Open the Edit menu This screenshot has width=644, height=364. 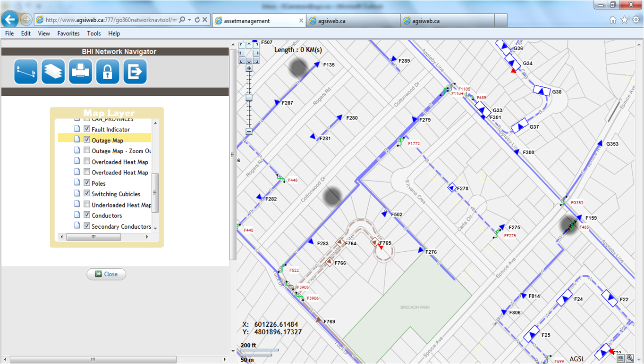point(26,33)
